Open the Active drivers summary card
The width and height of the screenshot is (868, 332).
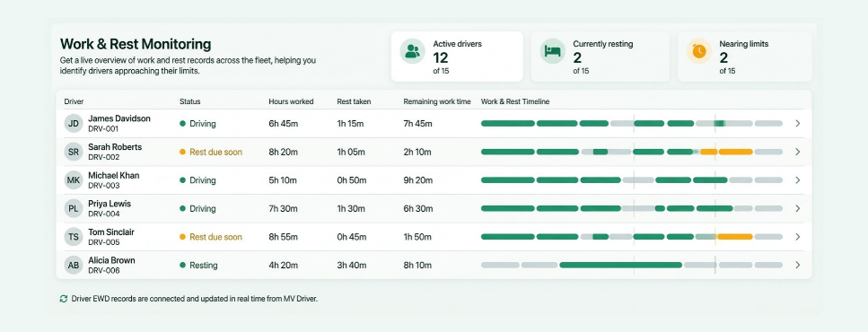click(457, 57)
